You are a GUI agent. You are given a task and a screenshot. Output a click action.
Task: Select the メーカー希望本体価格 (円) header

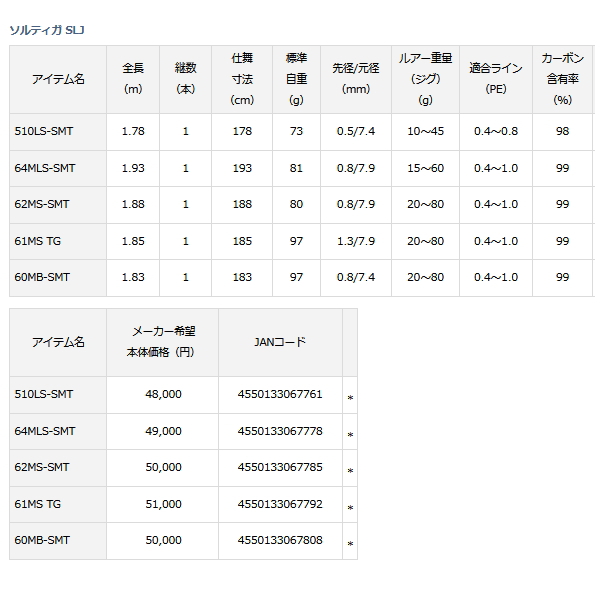point(162,342)
